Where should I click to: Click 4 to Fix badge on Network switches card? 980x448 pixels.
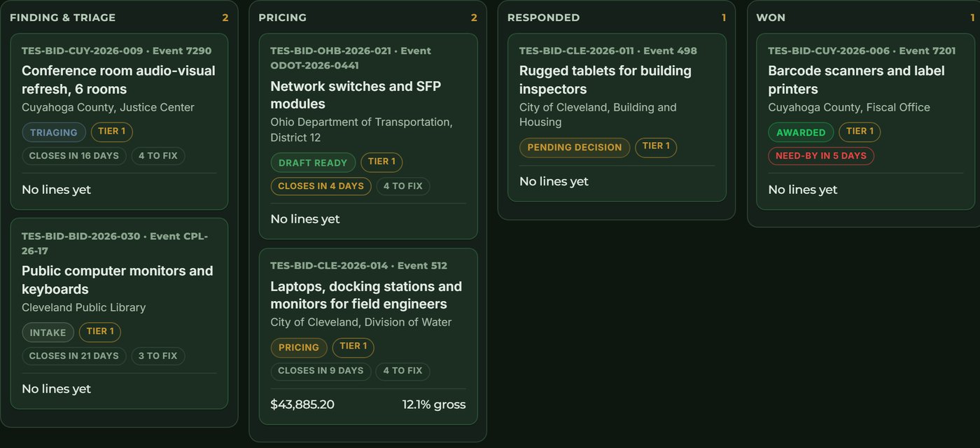pyautogui.click(x=402, y=186)
